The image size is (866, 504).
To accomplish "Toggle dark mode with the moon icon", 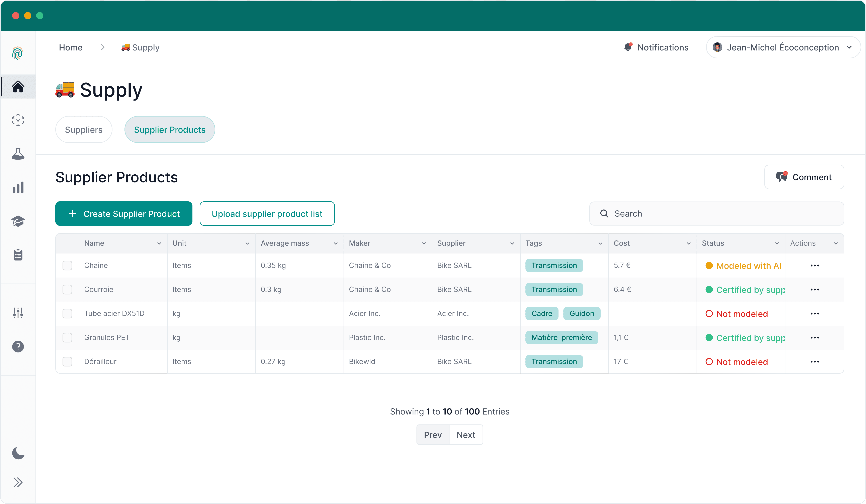I will (18, 453).
